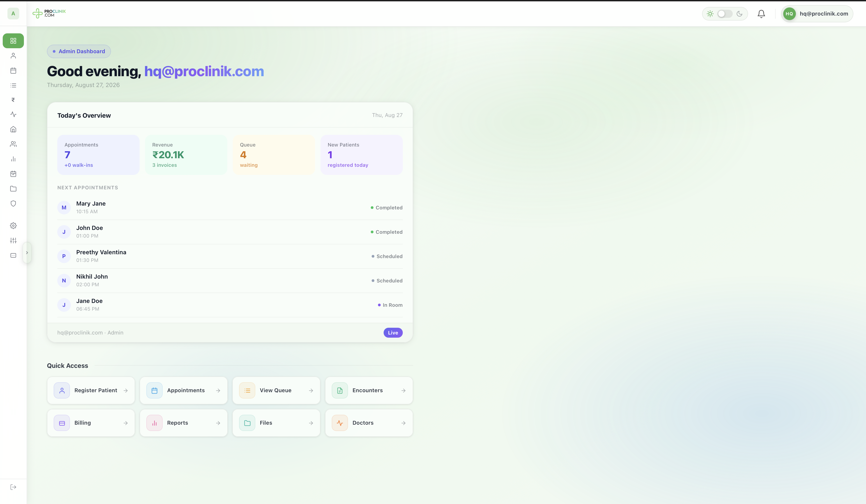Viewport: 866px width, 504px height.
Task: Select the dashboard grid item in sidebar
Action: (13, 41)
